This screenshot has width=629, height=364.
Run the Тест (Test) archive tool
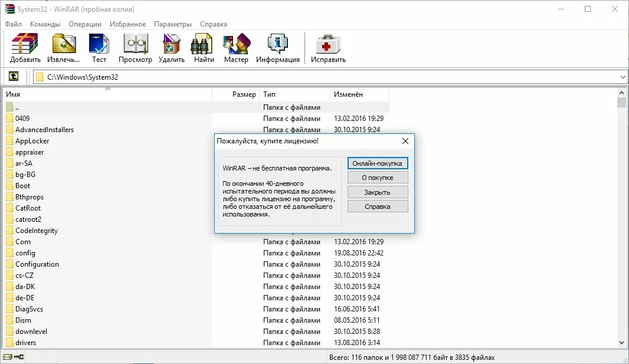(99, 48)
